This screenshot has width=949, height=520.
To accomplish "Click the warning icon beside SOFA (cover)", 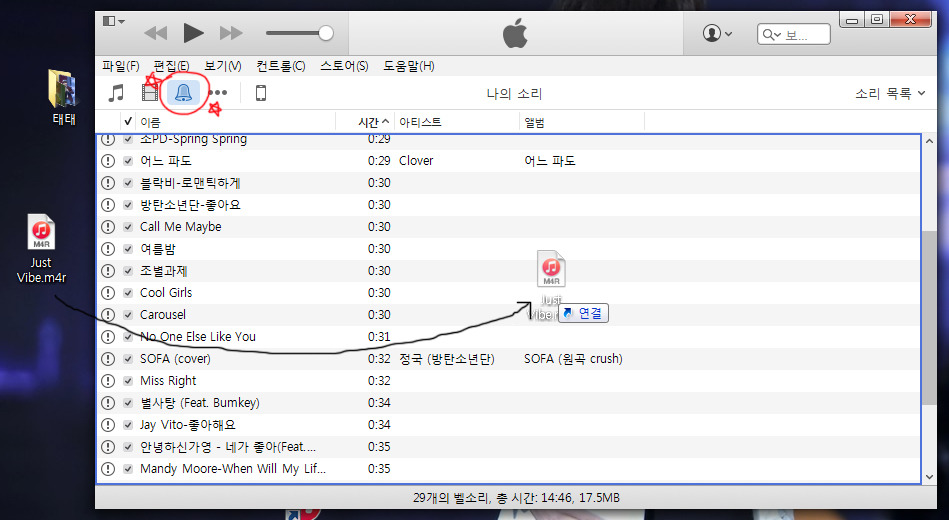I will pos(108,359).
